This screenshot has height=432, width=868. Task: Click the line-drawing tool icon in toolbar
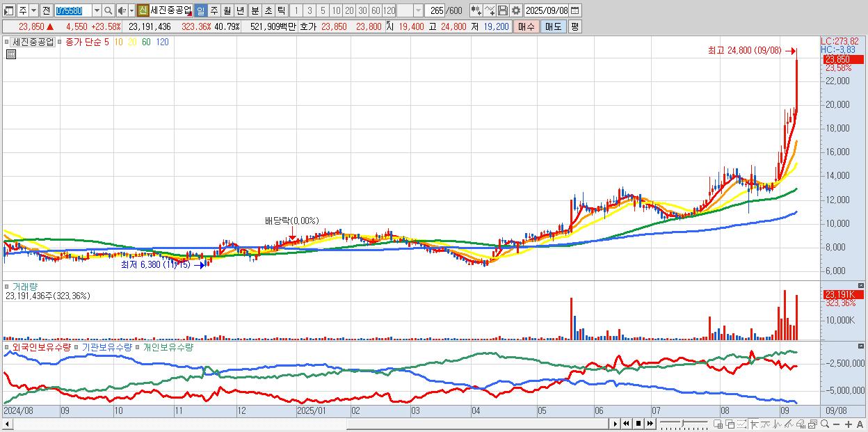490,10
